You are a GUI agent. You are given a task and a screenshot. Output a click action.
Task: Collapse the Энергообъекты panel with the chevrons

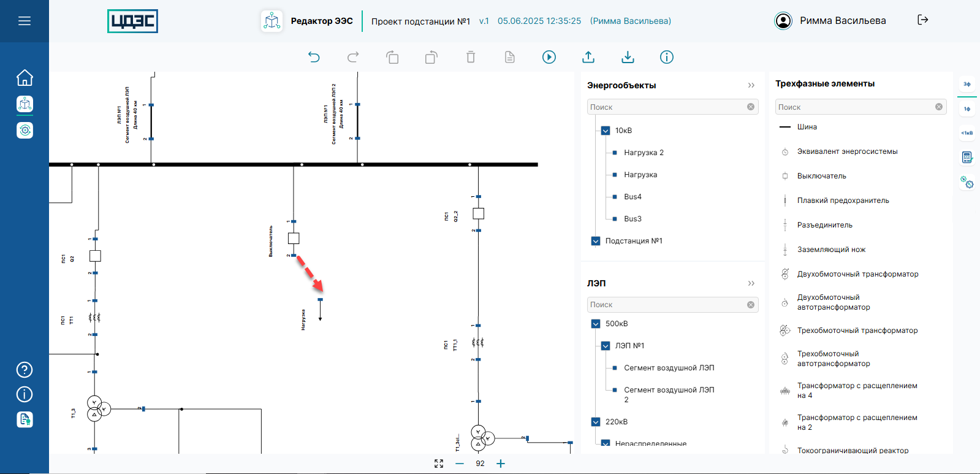(751, 85)
